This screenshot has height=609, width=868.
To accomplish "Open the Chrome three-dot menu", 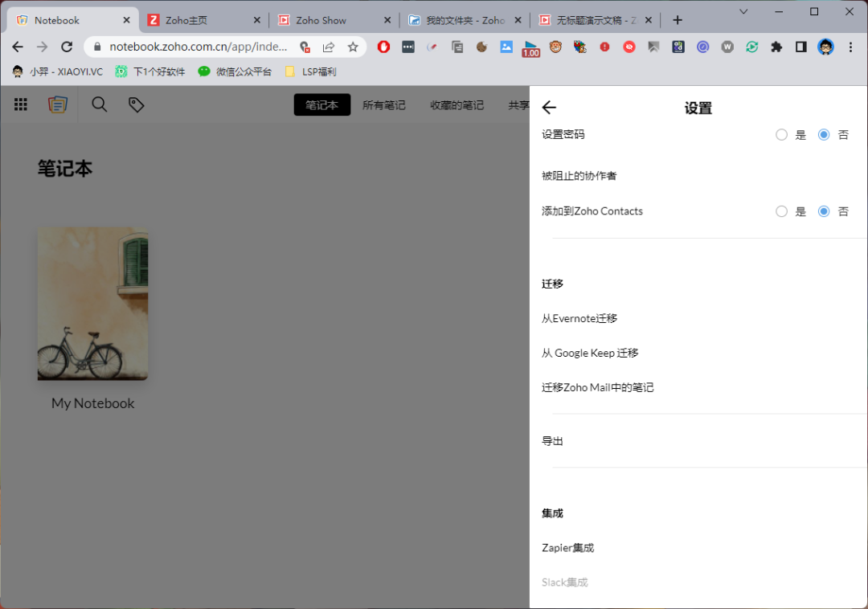I will [x=850, y=47].
